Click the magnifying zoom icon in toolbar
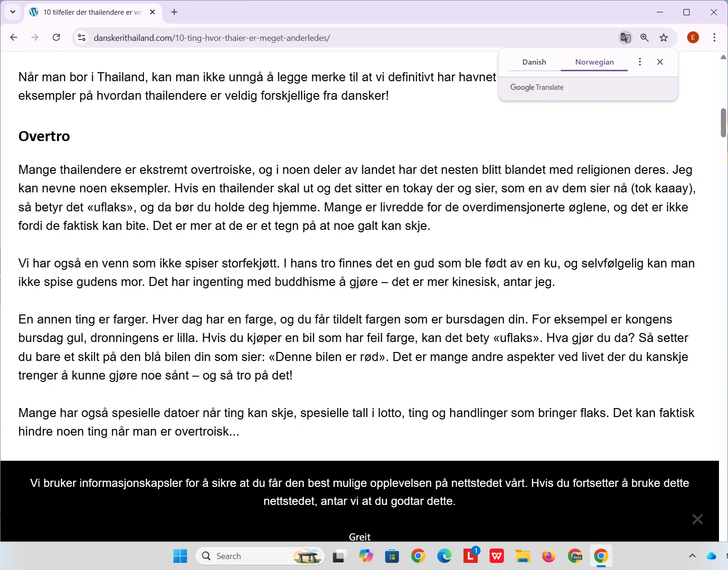The width and height of the screenshot is (728, 570). [644, 38]
